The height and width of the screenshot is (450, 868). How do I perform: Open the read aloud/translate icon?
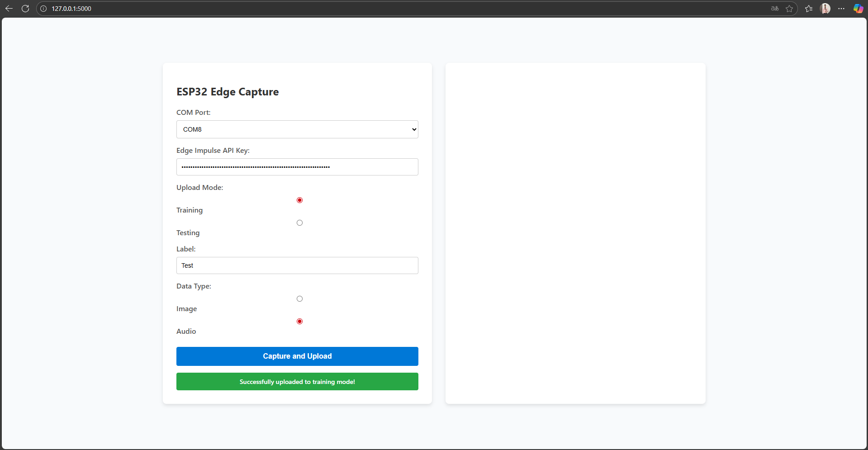coord(775,9)
